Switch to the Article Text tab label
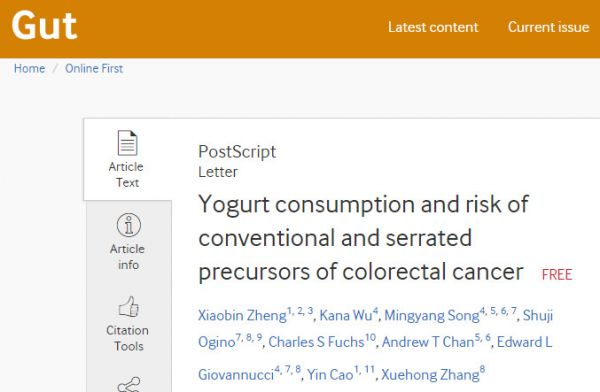 [x=127, y=175]
